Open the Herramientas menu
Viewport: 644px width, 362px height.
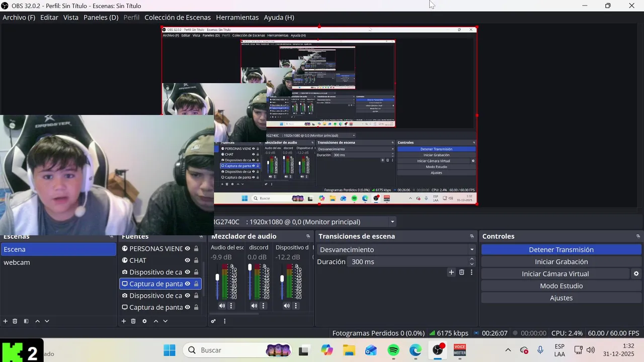click(237, 17)
